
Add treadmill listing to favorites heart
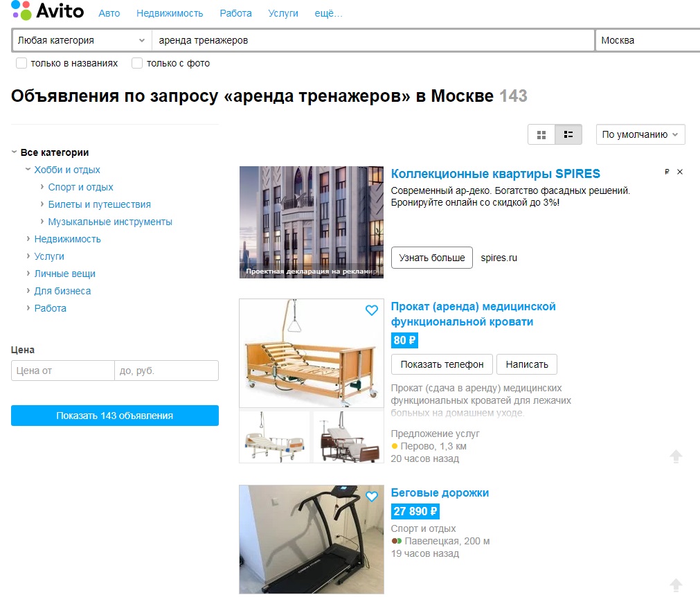371,496
